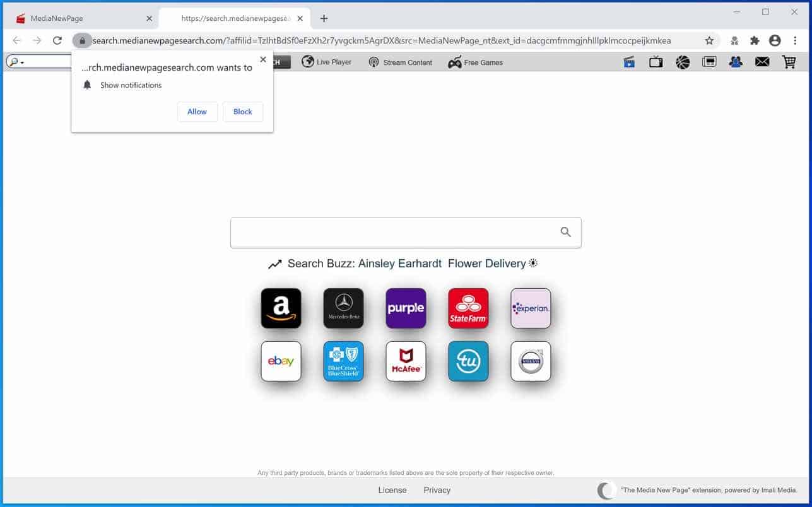Open the Volvo shortcut tile
Image resolution: width=812 pixels, height=507 pixels.
[531, 361]
